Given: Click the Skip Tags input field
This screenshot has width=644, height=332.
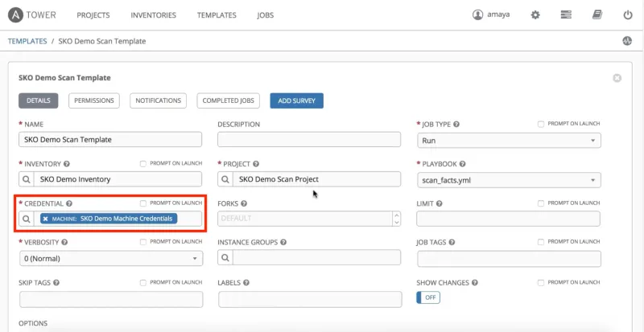Looking at the screenshot, I should coord(111,300).
